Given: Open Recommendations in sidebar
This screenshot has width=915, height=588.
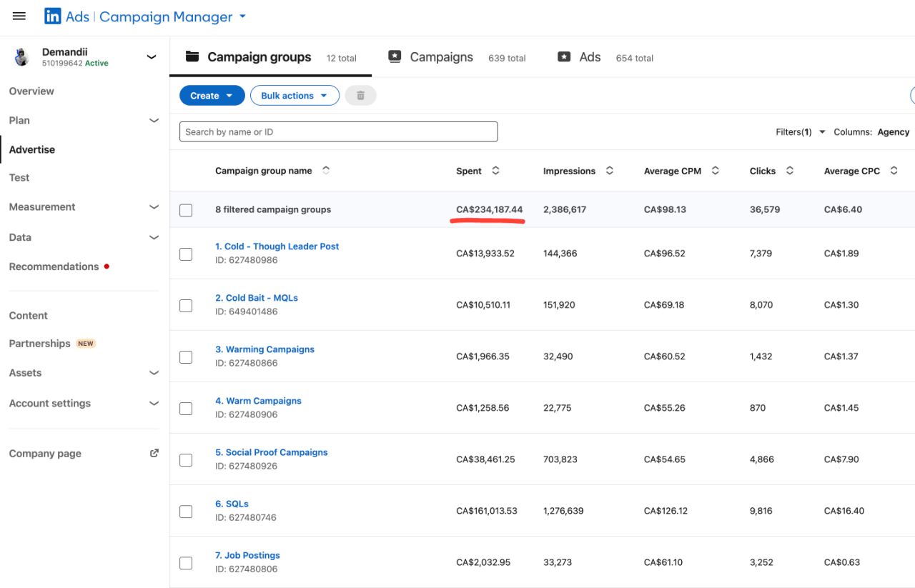Looking at the screenshot, I should coord(54,266).
